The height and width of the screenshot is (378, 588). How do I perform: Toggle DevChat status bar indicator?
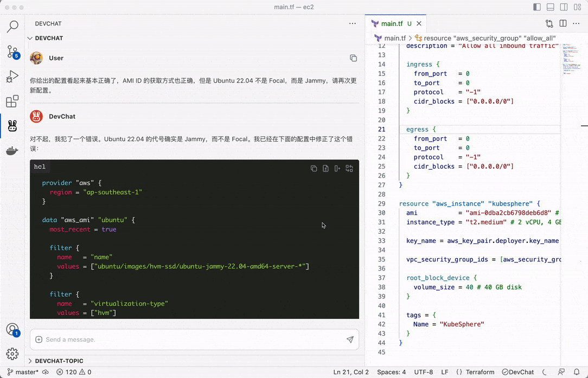pyautogui.click(x=517, y=372)
